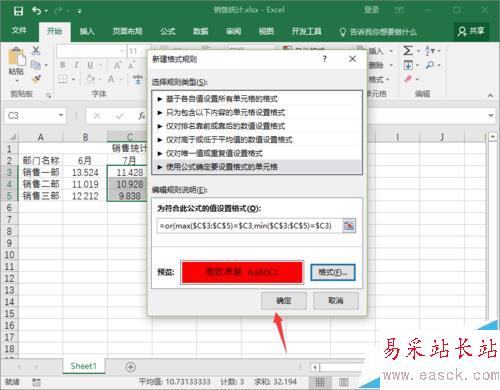Open the font name dropdown

click(122, 51)
